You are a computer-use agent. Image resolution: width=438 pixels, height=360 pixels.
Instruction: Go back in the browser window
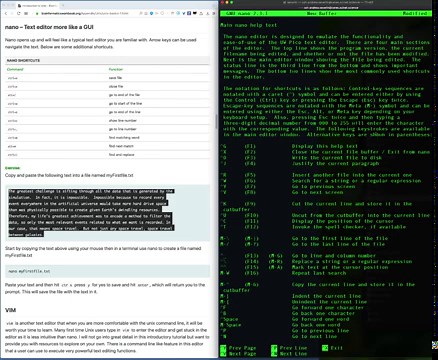pyautogui.click(x=6, y=13)
